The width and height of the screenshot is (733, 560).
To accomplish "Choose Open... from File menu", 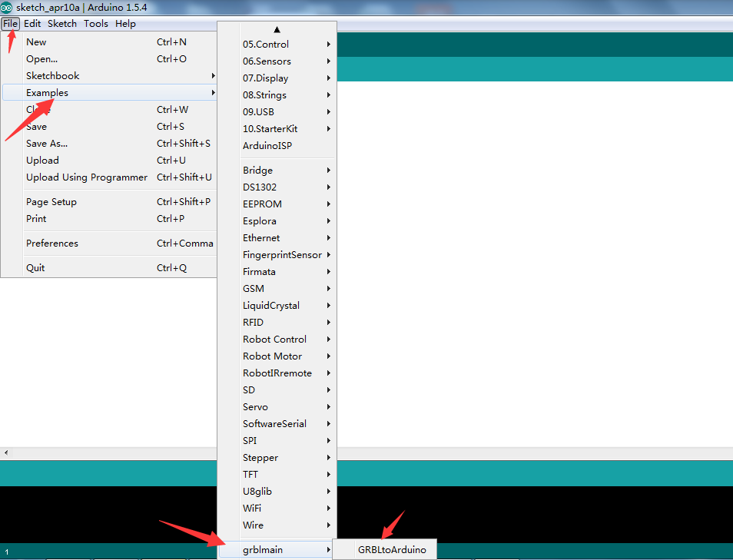I will (109, 59).
